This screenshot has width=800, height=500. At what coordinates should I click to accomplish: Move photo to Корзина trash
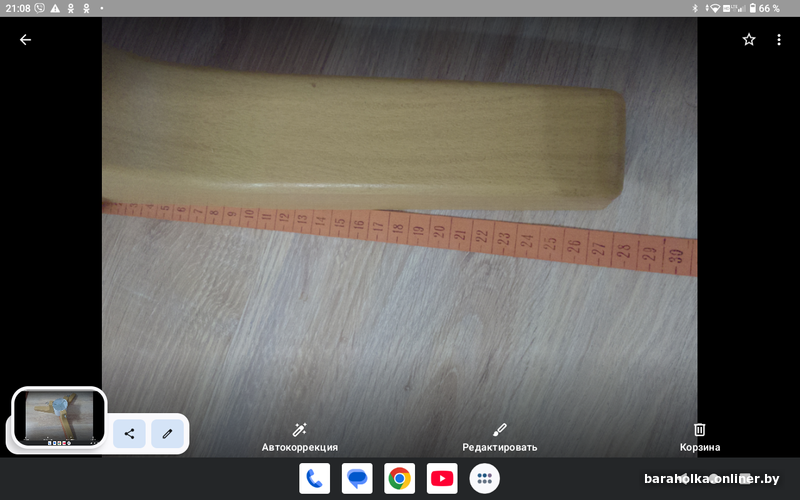pos(699,438)
